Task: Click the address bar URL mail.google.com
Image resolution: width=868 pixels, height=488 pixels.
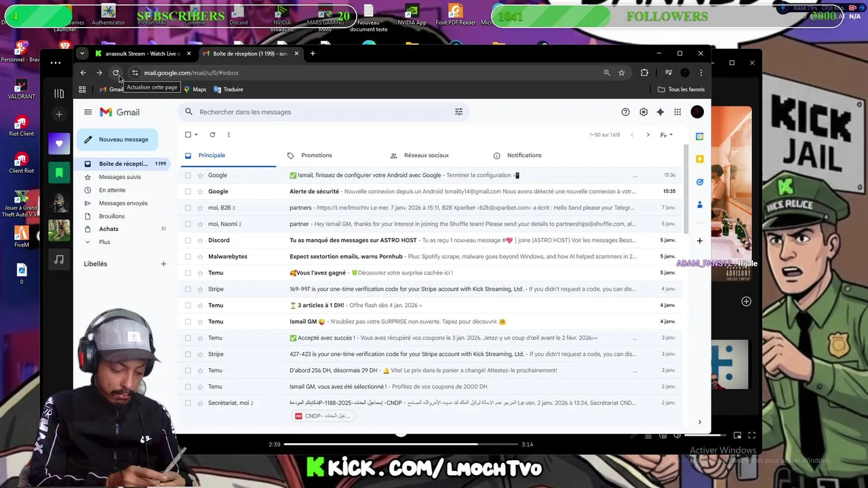Action: [x=191, y=73]
